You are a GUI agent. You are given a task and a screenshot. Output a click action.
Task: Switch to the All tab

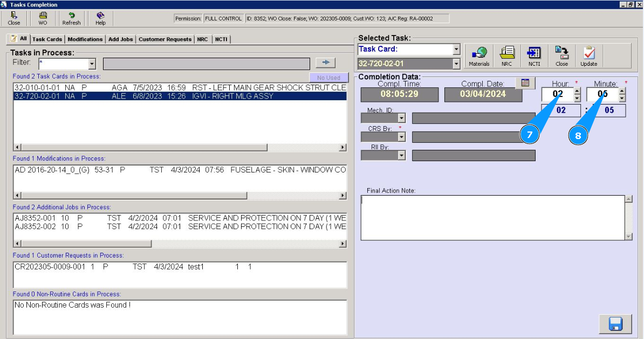(x=19, y=39)
